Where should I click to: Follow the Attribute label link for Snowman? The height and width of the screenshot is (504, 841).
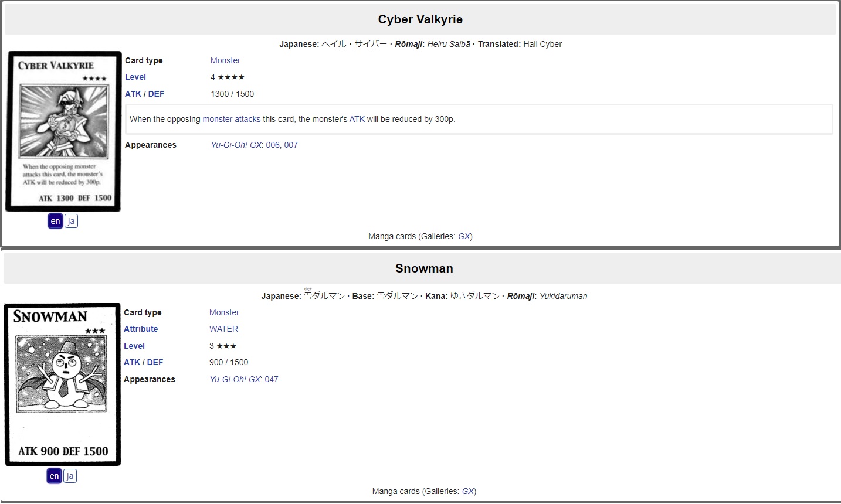coord(141,329)
